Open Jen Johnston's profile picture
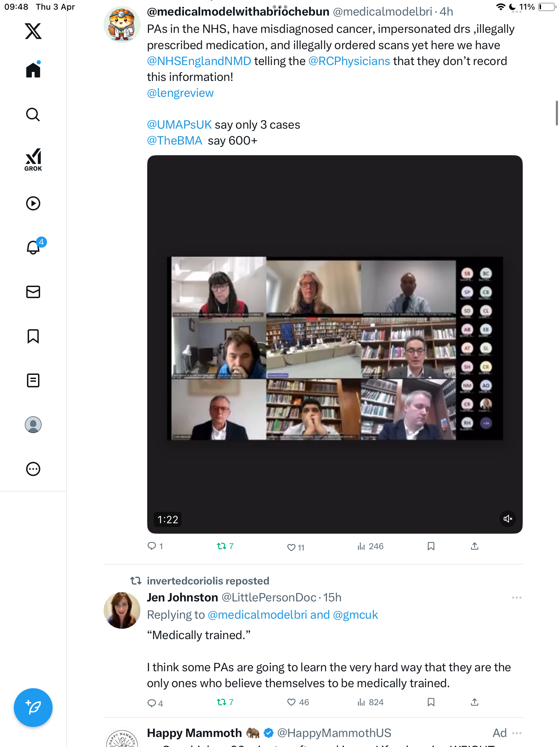560x747 pixels. coord(122,610)
